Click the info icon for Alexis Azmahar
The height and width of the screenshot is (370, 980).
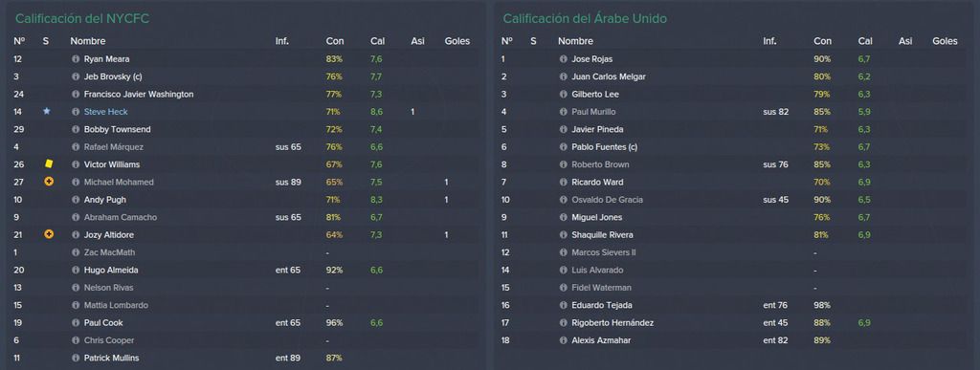click(563, 340)
